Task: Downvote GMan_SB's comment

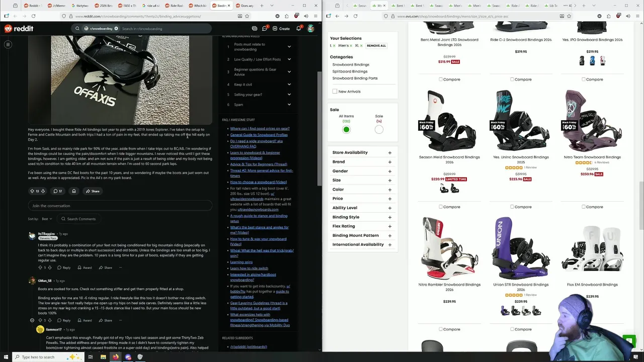Action: click(x=50, y=320)
